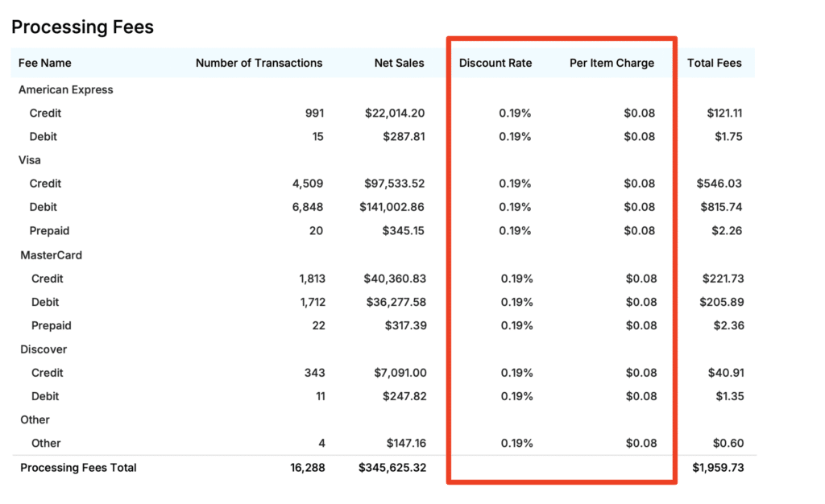825x504 pixels.
Task: Click the Fee Name column header
Action: pos(45,63)
